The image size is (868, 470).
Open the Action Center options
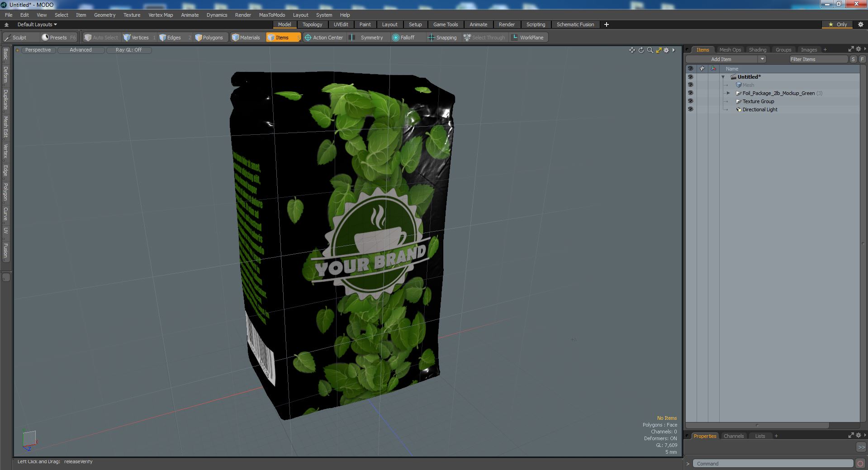point(324,38)
